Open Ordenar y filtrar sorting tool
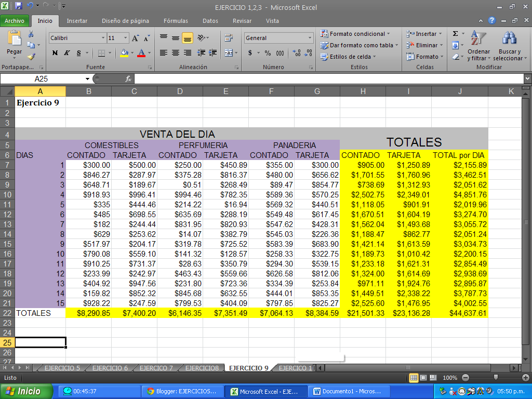This screenshot has width=532, height=399. tap(478, 47)
